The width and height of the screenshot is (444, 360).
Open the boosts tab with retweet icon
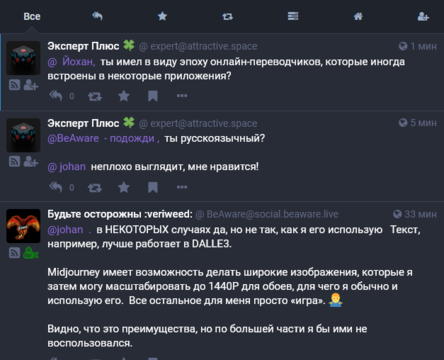click(227, 16)
